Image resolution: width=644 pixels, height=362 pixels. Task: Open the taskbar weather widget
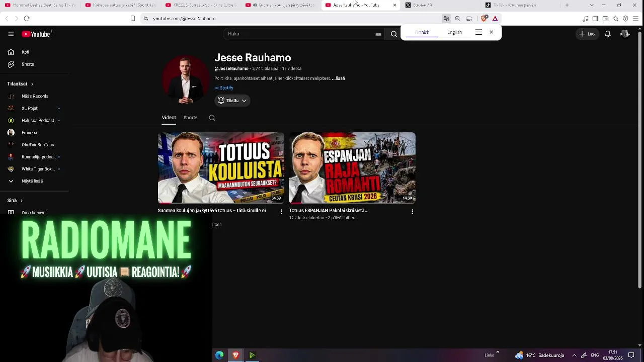coord(539,355)
